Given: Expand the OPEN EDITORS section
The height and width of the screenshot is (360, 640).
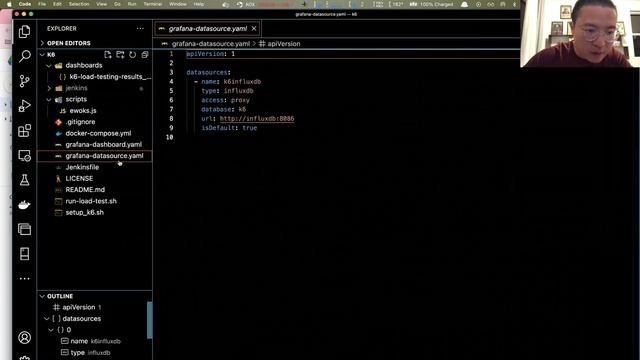Looking at the screenshot, I should pyautogui.click(x=42, y=43).
